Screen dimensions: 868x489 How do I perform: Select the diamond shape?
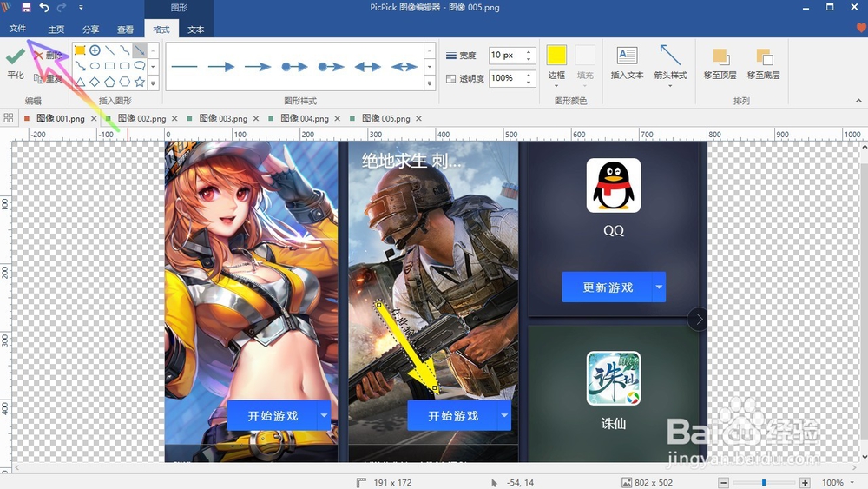pyautogui.click(x=95, y=82)
